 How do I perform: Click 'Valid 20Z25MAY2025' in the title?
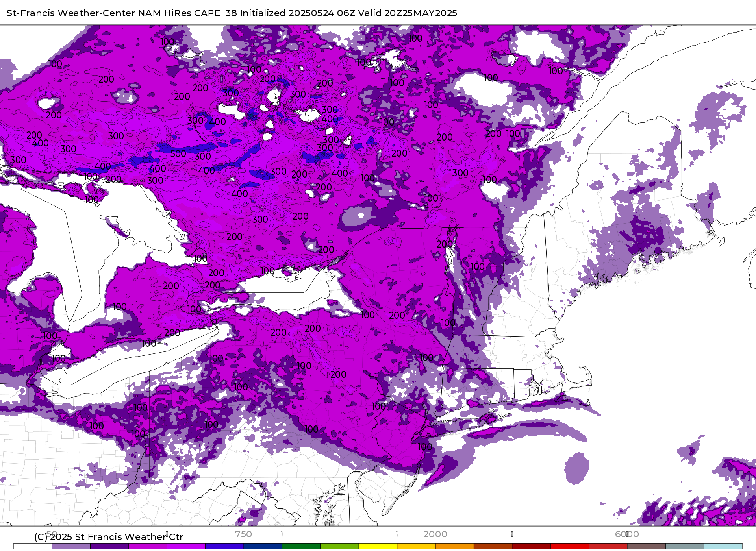pos(407,13)
